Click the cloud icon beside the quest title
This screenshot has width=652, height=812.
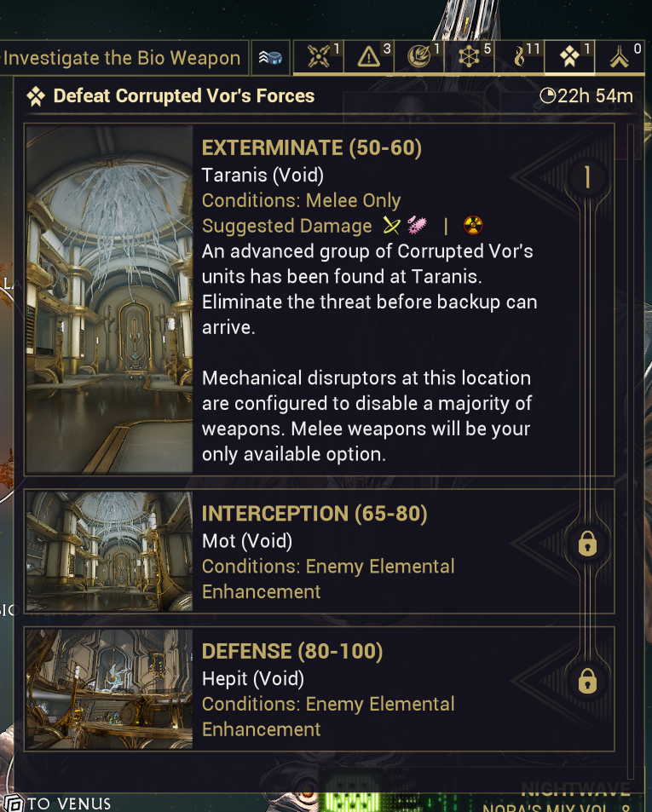point(271,58)
